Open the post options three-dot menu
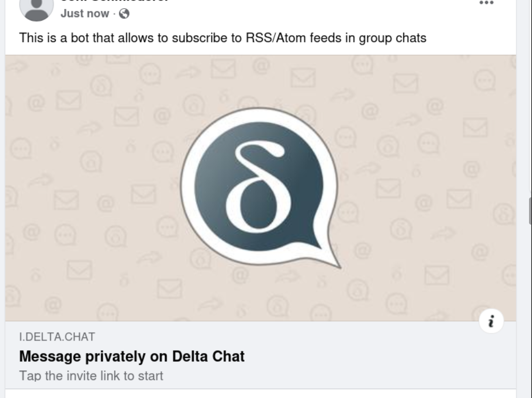The width and height of the screenshot is (532, 398). pyautogui.click(x=486, y=3)
